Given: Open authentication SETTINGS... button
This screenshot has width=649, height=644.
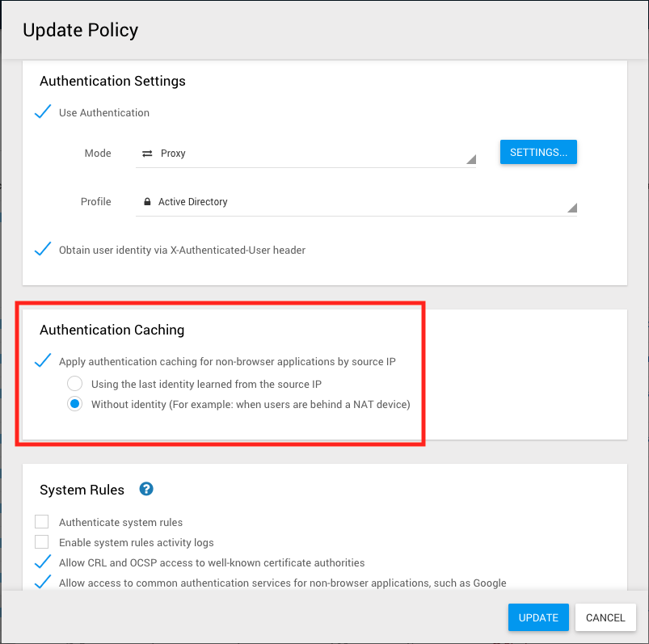Looking at the screenshot, I should click(x=538, y=152).
